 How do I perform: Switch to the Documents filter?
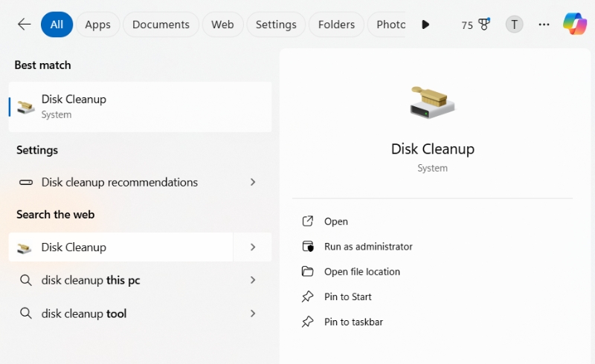(161, 25)
